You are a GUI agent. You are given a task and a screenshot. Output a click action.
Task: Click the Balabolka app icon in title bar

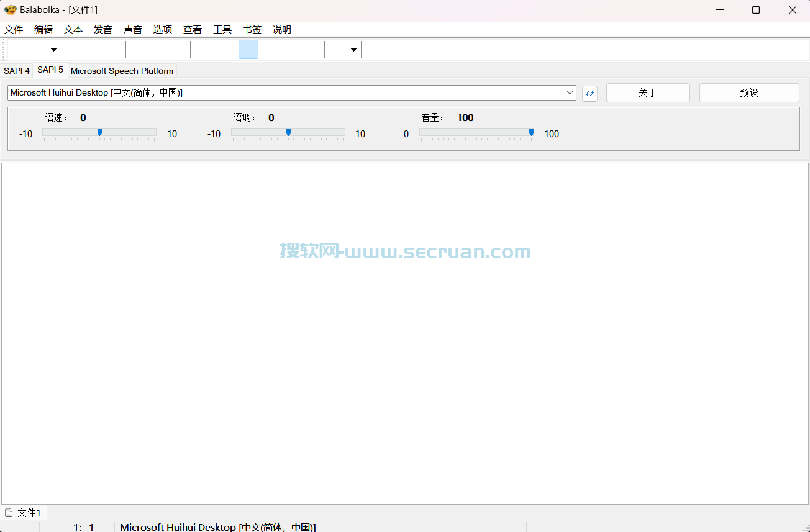10,10
